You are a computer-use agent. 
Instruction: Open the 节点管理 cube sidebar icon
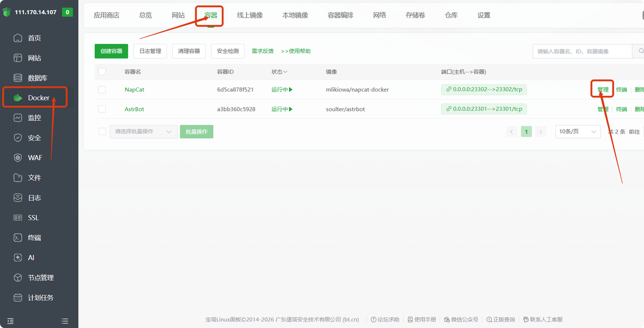[18, 278]
